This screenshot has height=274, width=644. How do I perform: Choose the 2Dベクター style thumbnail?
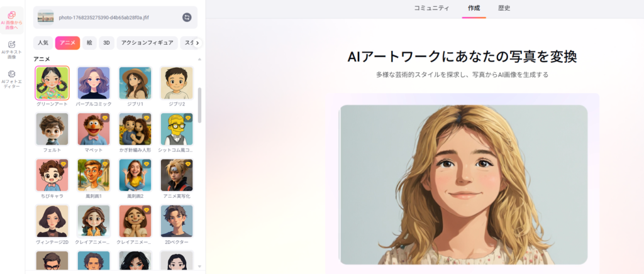coord(177,221)
